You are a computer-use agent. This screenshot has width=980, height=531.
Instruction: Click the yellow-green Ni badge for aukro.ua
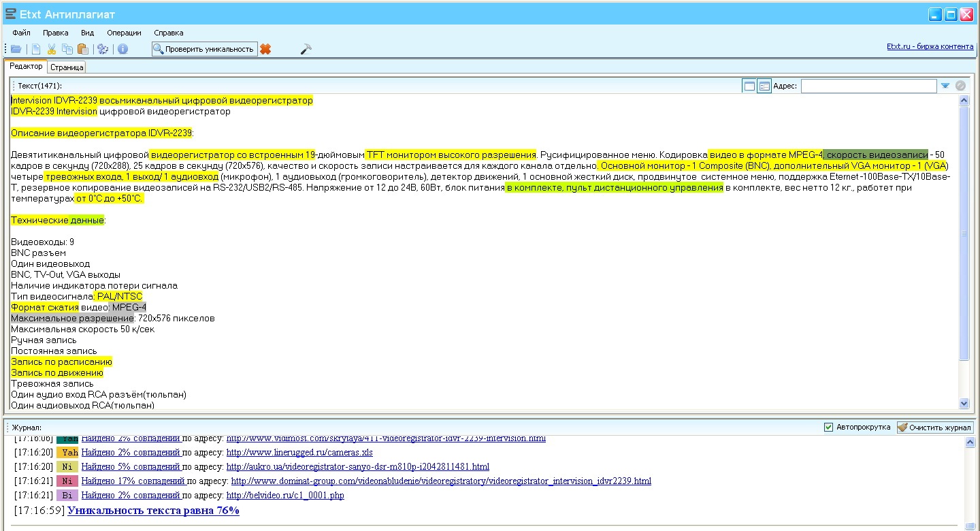(67, 467)
